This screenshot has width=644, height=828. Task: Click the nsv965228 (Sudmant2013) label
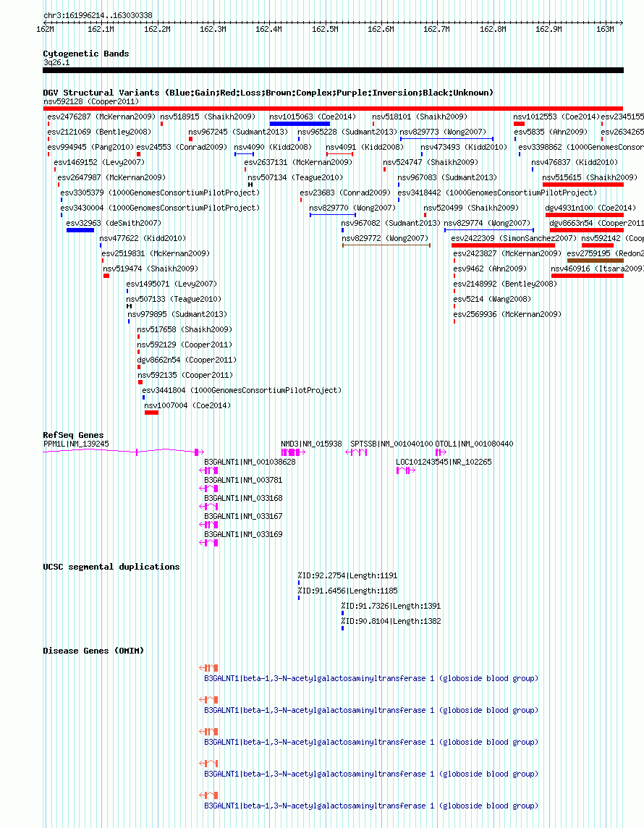(x=347, y=132)
